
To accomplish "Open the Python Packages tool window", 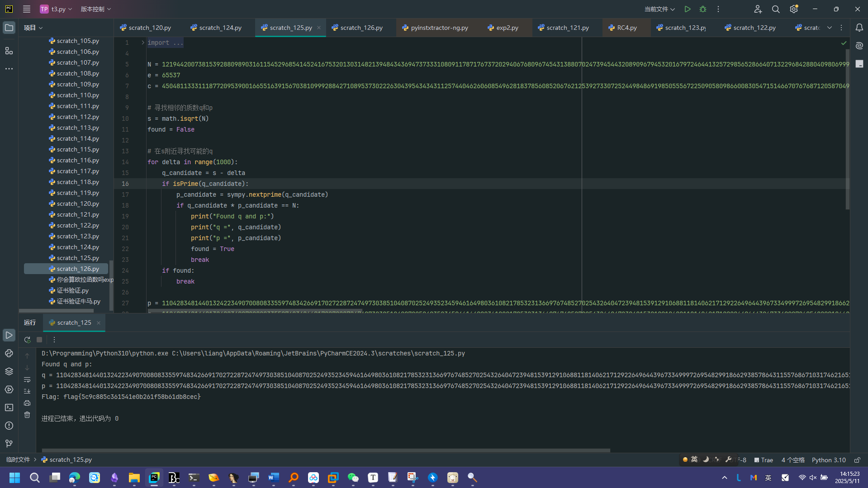I will (9, 353).
